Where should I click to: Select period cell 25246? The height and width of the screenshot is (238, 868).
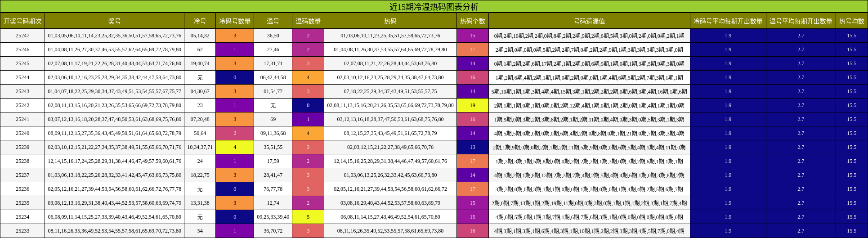click(x=22, y=49)
